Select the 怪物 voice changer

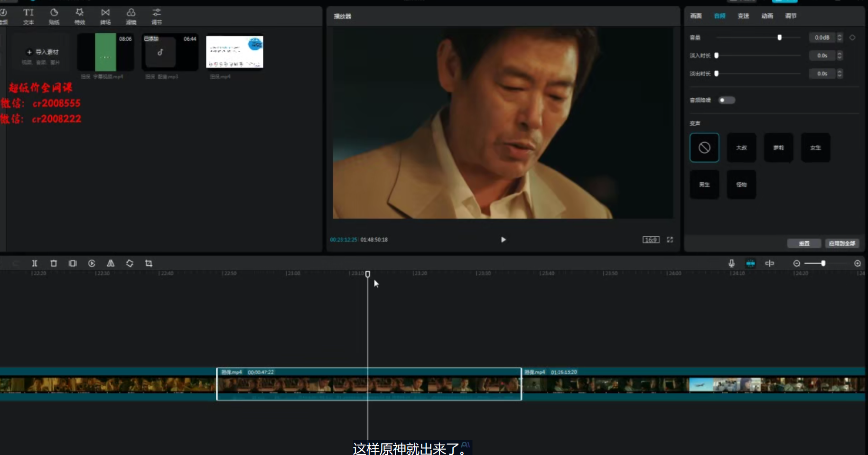click(741, 184)
